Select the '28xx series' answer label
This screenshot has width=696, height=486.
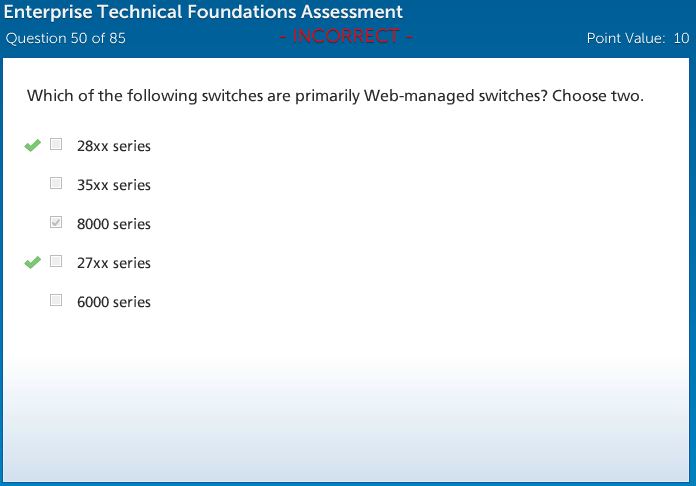113,146
